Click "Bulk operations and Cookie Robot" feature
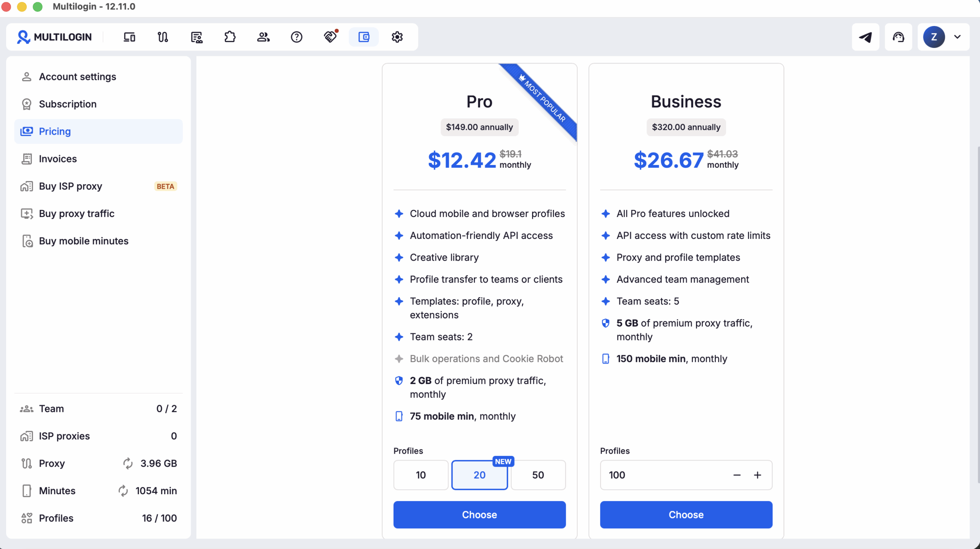This screenshot has height=549, width=980. (x=487, y=359)
